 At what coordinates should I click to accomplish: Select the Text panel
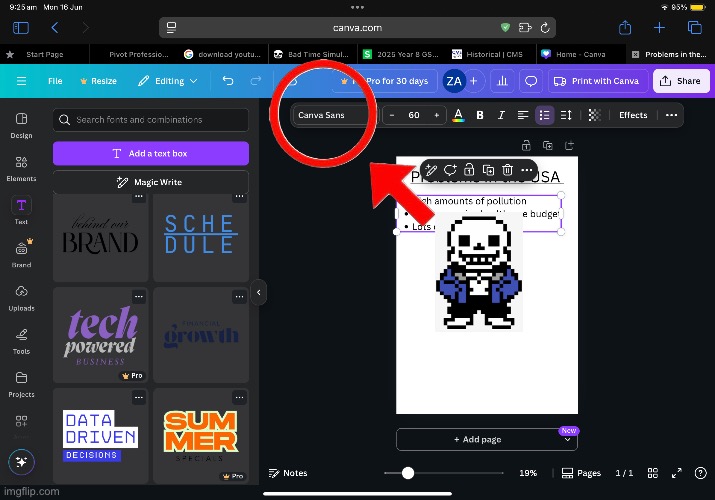point(21,211)
